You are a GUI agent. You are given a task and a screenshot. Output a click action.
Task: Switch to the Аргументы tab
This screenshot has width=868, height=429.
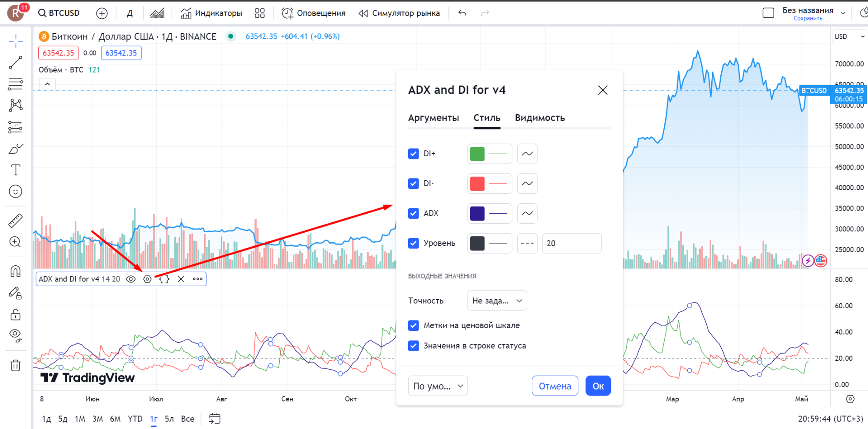[x=433, y=118]
